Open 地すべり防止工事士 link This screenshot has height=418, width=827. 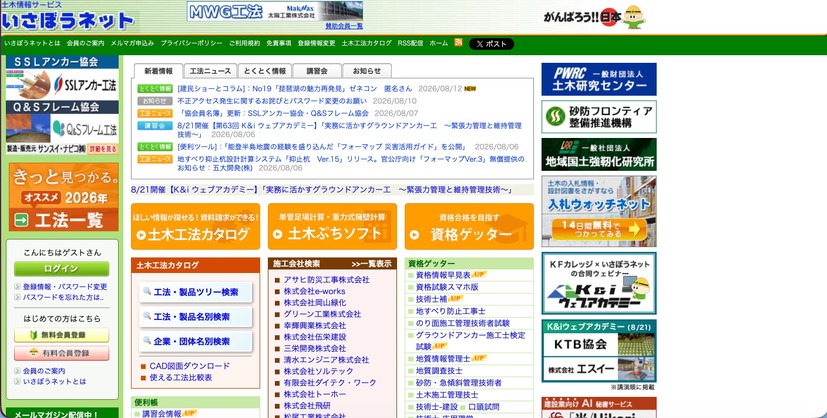coord(451,312)
